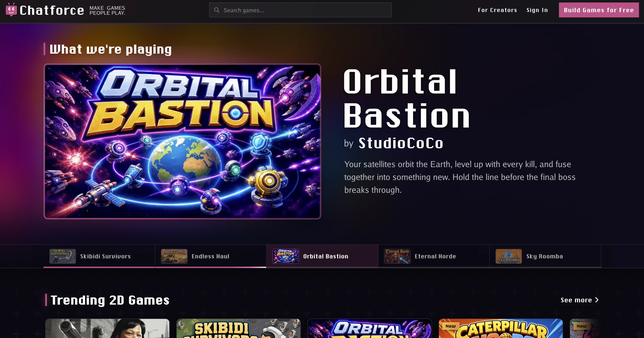Click the Chatforce wordmark
This screenshot has width=644, height=338.
(52, 10)
